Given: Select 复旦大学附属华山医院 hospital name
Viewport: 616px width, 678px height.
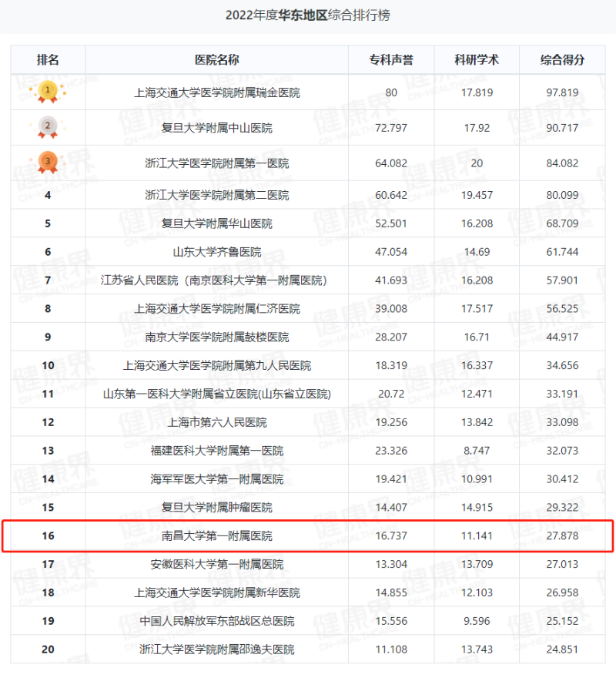Looking at the screenshot, I should [x=216, y=223].
